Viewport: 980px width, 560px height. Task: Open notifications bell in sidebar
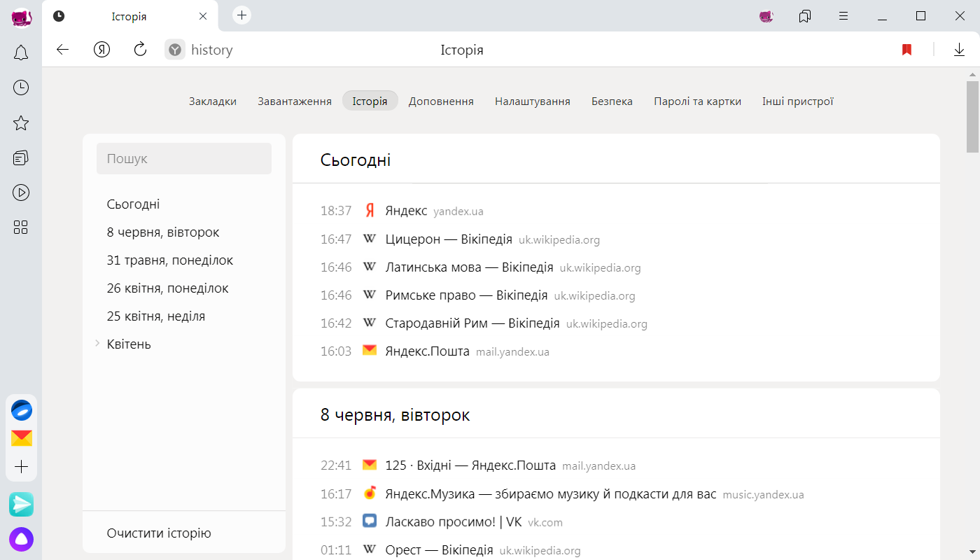coord(21,52)
